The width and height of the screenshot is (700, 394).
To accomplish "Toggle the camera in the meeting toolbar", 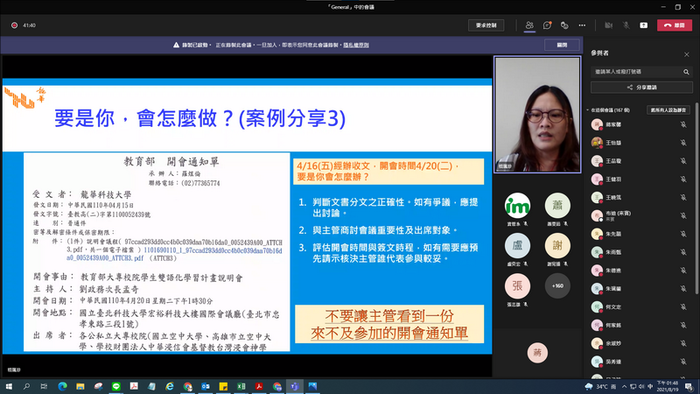I will [608, 25].
